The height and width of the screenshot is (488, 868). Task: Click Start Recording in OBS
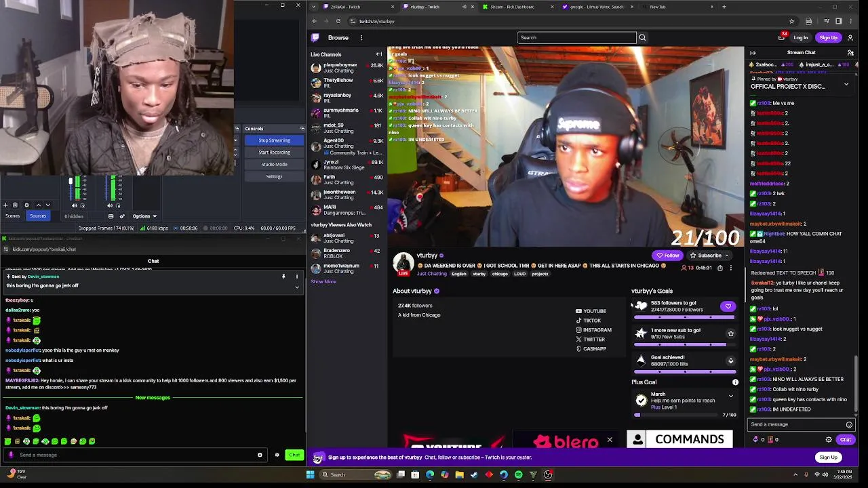click(274, 152)
